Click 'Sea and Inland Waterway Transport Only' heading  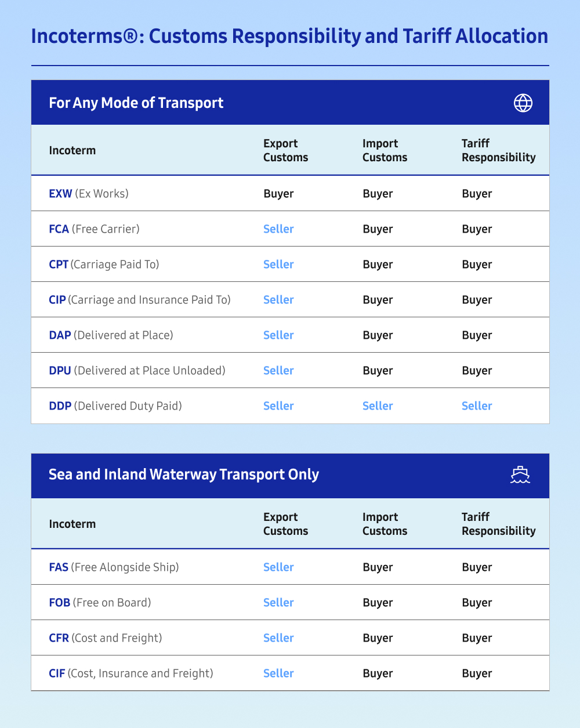tap(184, 475)
